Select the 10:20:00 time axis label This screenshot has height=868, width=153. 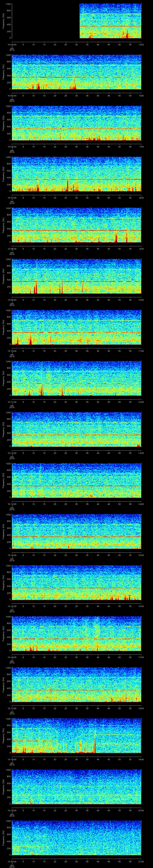tap(12, 861)
